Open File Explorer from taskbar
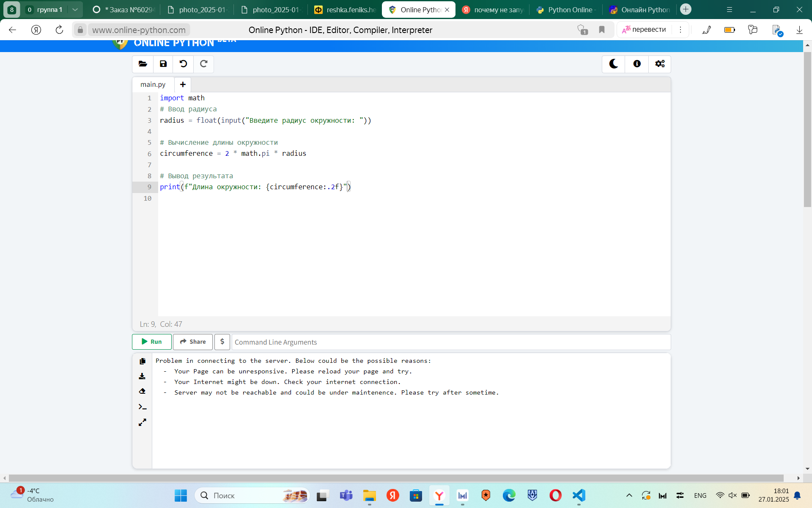Viewport: 812px width, 508px height. [x=369, y=495]
